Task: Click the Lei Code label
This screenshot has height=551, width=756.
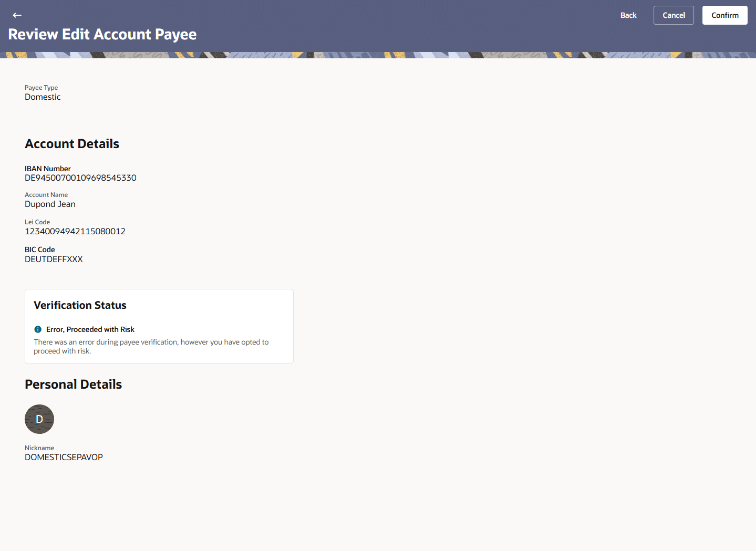Action: coord(37,222)
